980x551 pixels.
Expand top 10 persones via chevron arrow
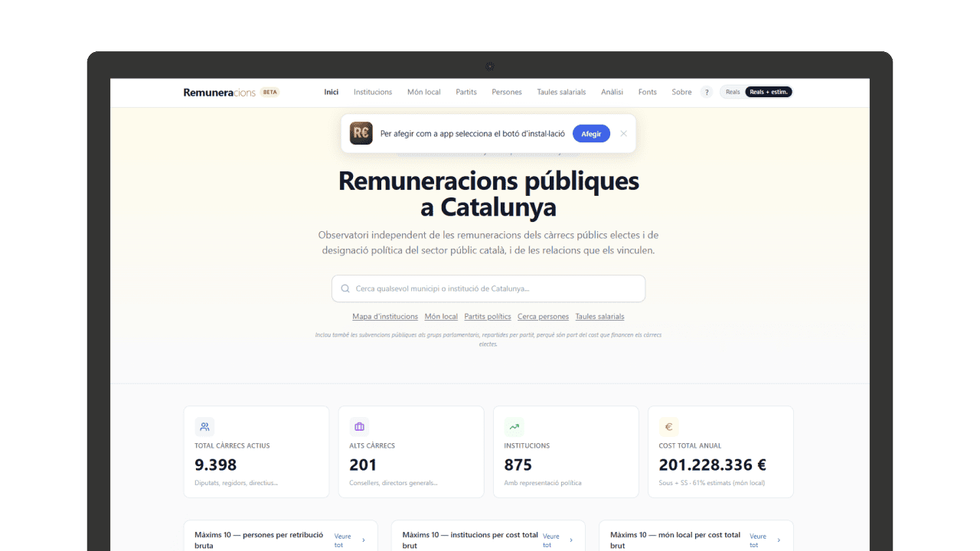(x=363, y=540)
